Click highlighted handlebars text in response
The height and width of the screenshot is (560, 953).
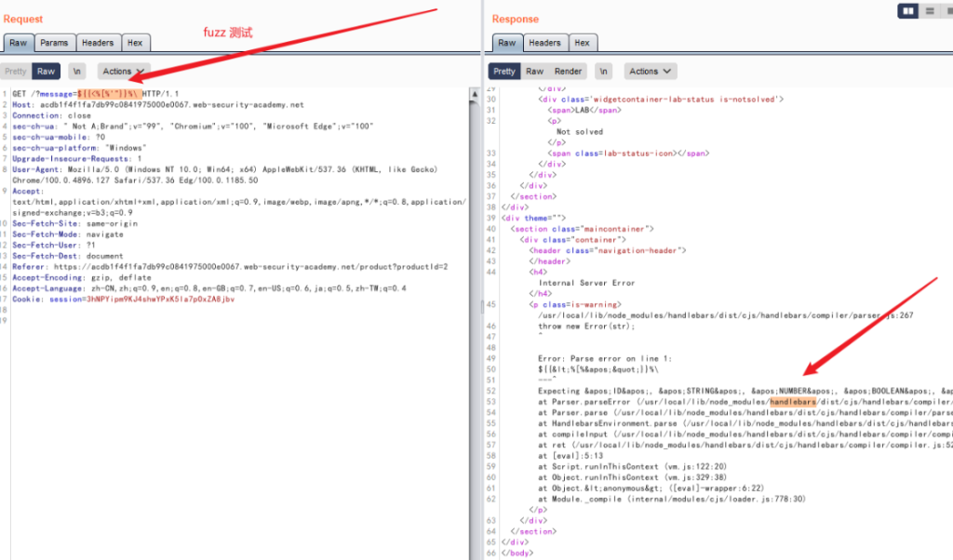point(792,402)
